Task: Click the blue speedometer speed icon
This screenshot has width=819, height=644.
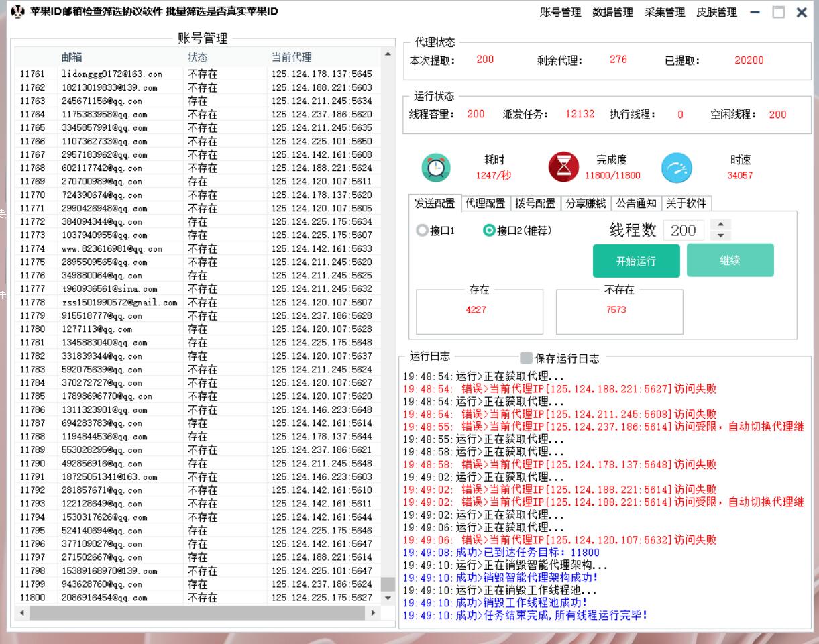Action: [x=676, y=168]
